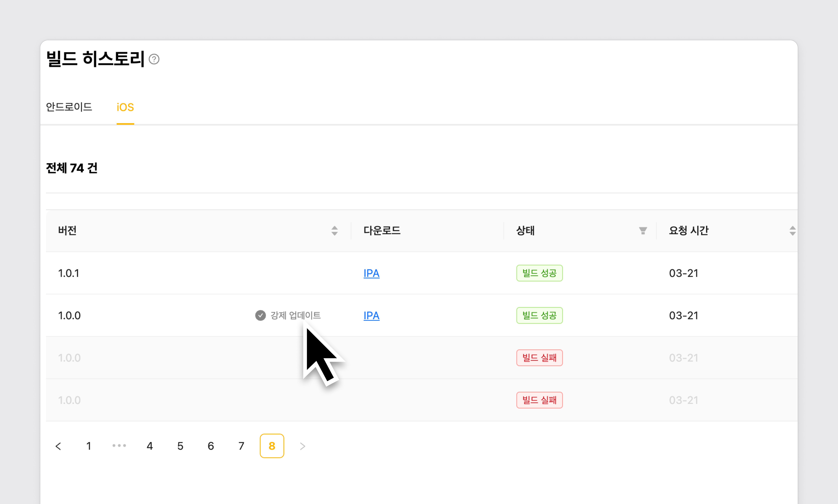Click the 강제 업데이트 check icon
The width and height of the screenshot is (838, 504).
(260, 316)
